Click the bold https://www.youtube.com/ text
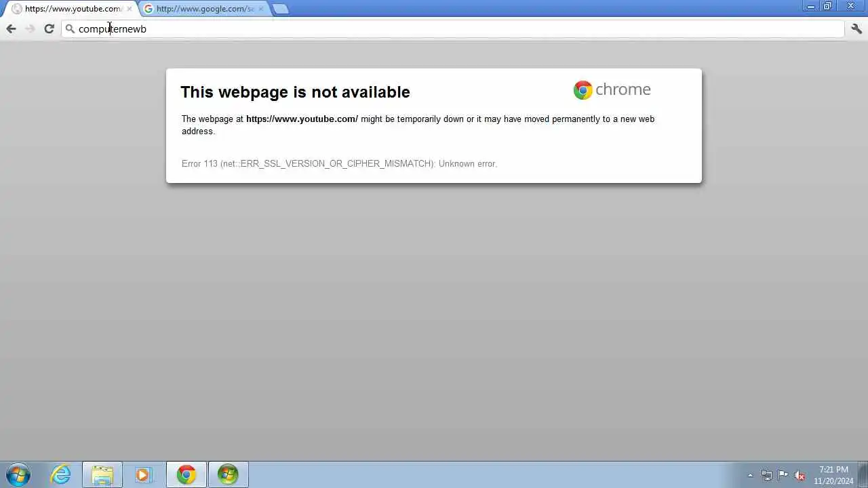The height and width of the screenshot is (488, 868). (302, 119)
